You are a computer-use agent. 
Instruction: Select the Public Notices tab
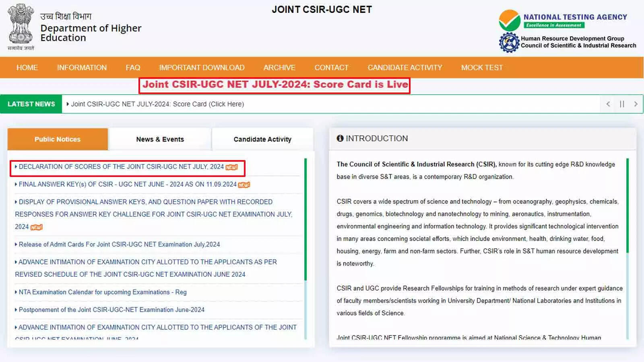pos(57,139)
